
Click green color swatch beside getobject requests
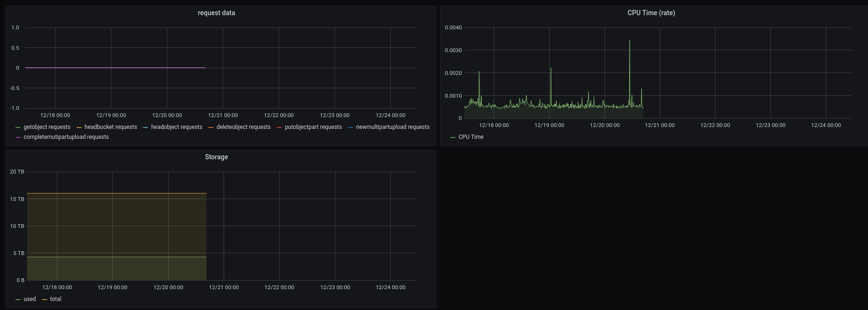[x=18, y=128]
